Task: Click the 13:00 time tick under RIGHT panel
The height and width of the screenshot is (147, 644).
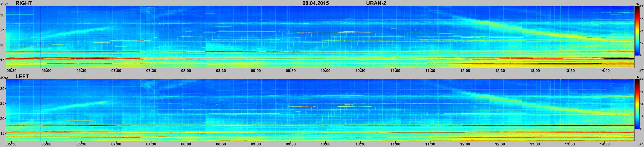Action: (535, 71)
